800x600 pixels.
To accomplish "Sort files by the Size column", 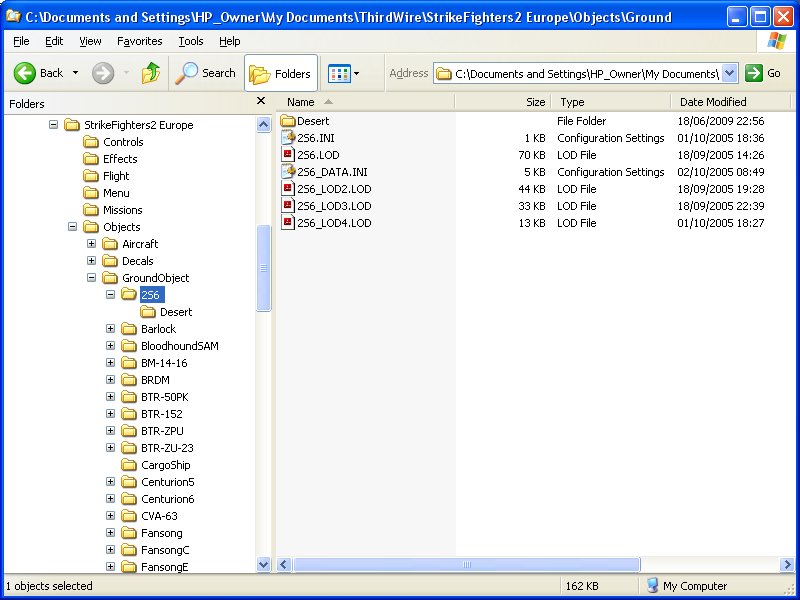I will tap(503, 102).
